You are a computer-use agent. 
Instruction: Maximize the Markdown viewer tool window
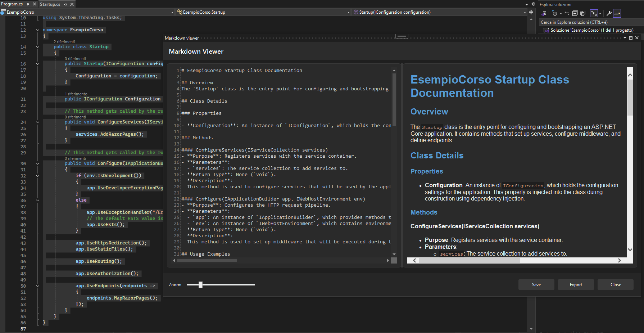coord(631,38)
